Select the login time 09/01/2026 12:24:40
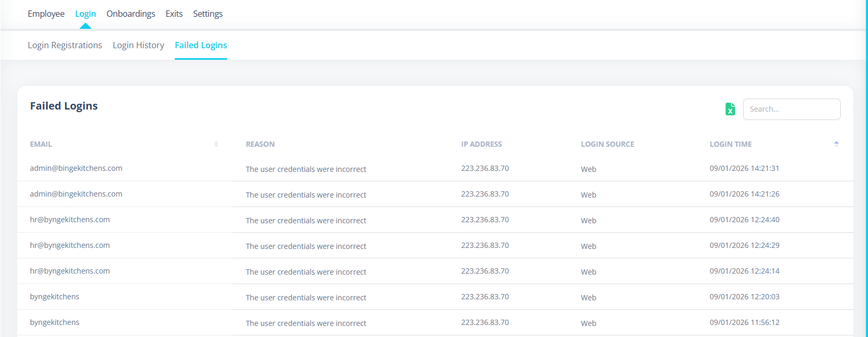868x337 pixels. 745,220
